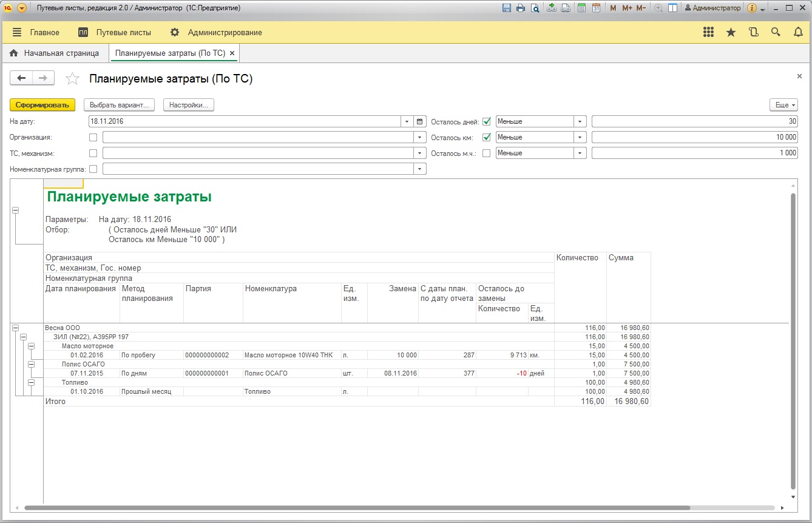Go forward with right arrow button
812x523 pixels.
(x=43, y=78)
